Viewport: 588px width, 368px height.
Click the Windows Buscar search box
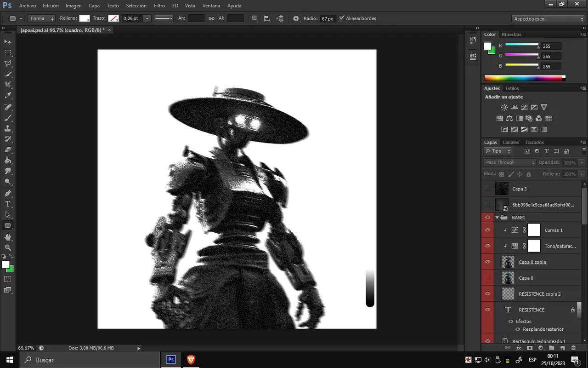87,360
